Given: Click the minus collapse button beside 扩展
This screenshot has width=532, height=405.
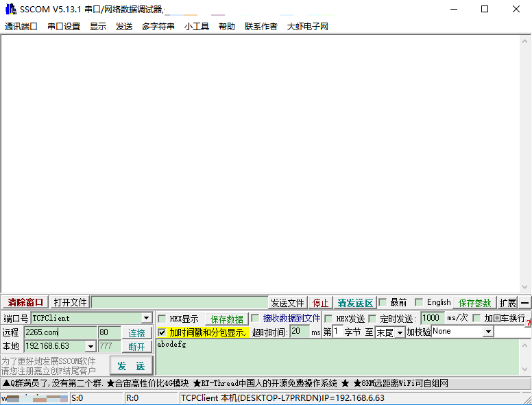Looking at the screenshot, I should 524,302.
